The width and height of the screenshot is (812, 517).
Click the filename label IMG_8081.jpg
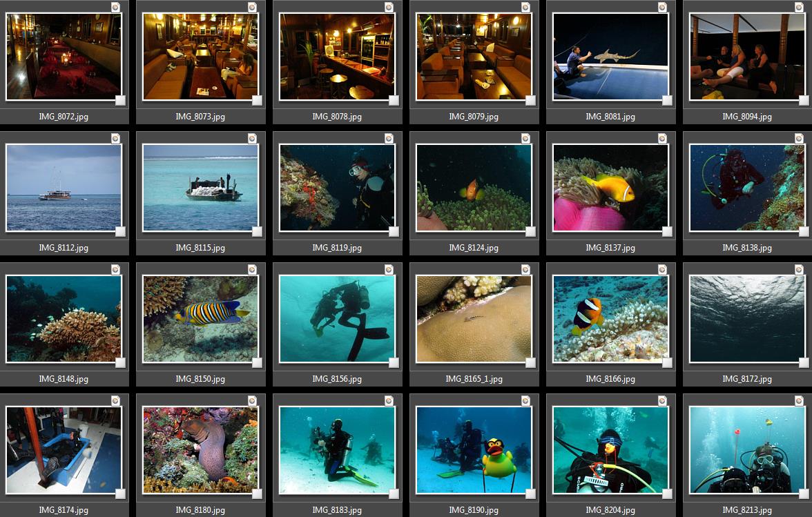point(610,117)
